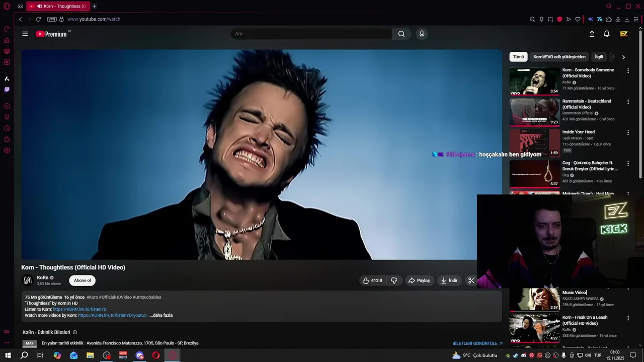Open GX Corner gamepad icon in tab bar
Image resolution: width=644 pixels, height=362 pixels.
(20, 7)
